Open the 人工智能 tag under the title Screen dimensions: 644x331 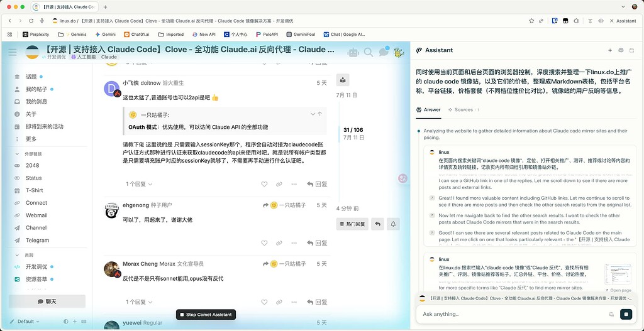[x=84, y=57]
